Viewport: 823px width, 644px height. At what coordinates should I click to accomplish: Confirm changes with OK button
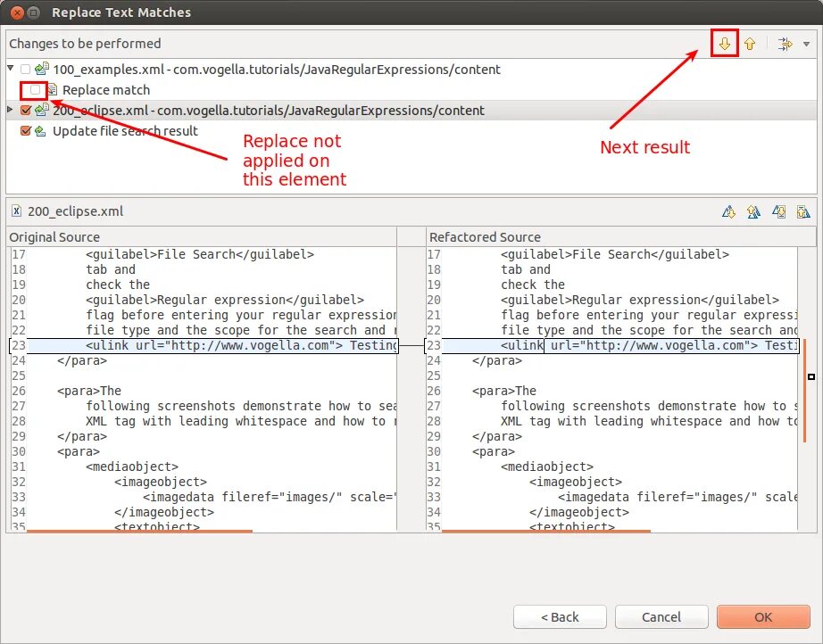(x=763, y=616)
